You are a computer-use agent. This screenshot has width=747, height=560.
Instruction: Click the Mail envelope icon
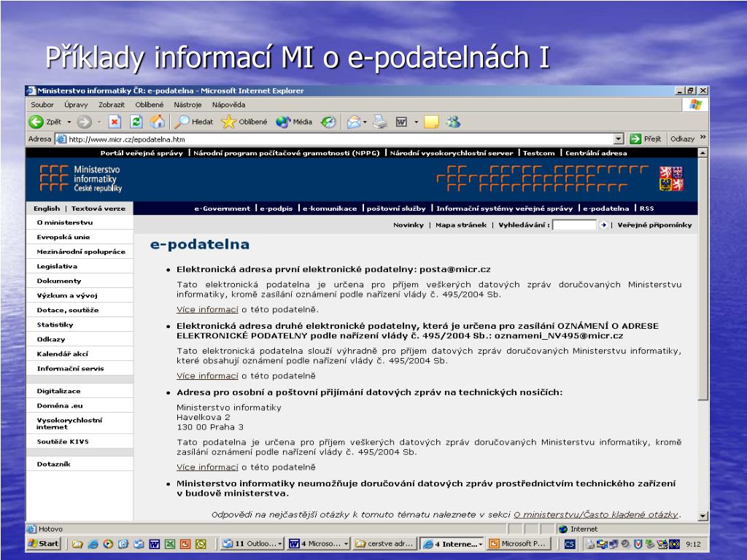pos(354,122)
